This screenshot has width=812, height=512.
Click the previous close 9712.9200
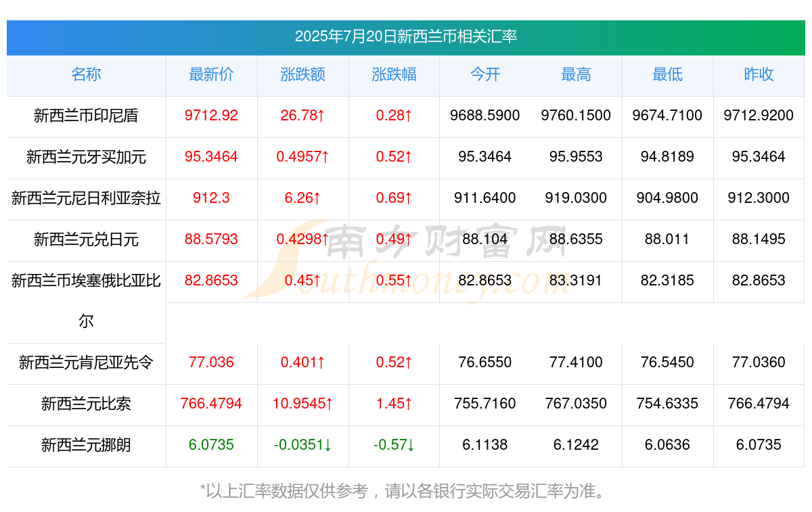tap(759, 116)
